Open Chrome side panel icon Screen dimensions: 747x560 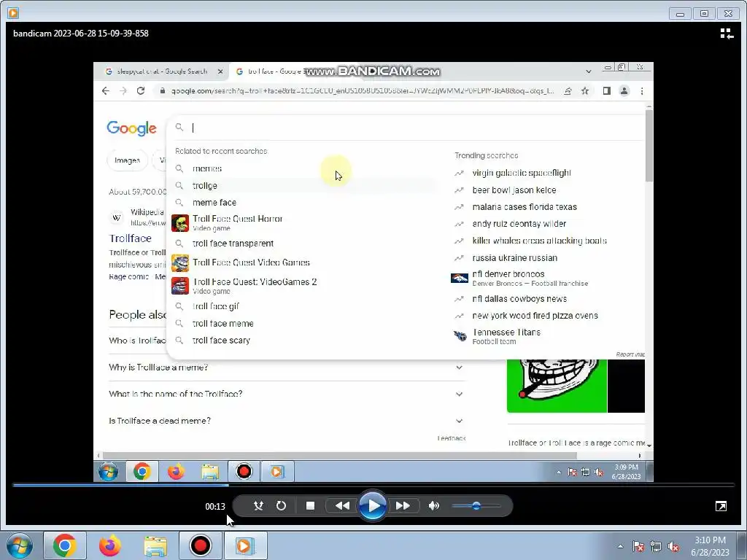pos(606,91)
